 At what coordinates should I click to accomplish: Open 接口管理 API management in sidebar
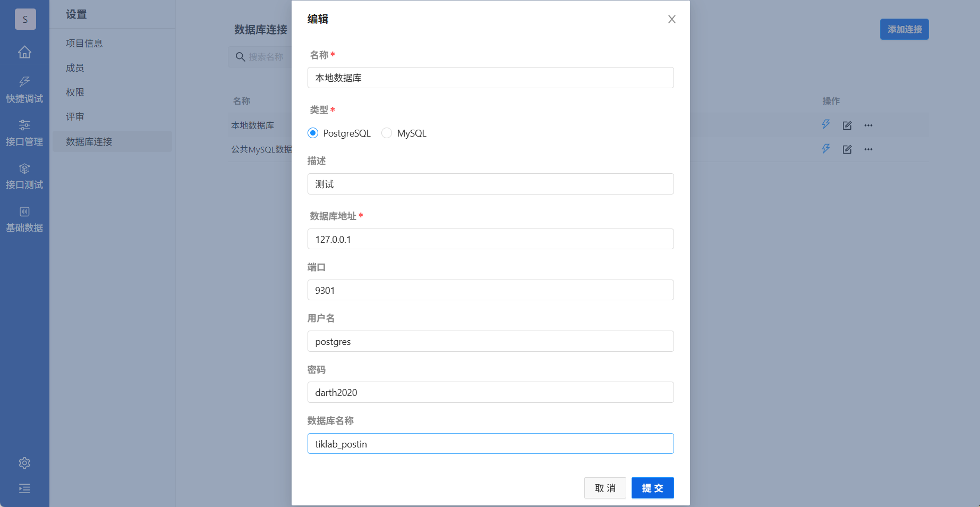pyautogui.click(x=24, y=133)
